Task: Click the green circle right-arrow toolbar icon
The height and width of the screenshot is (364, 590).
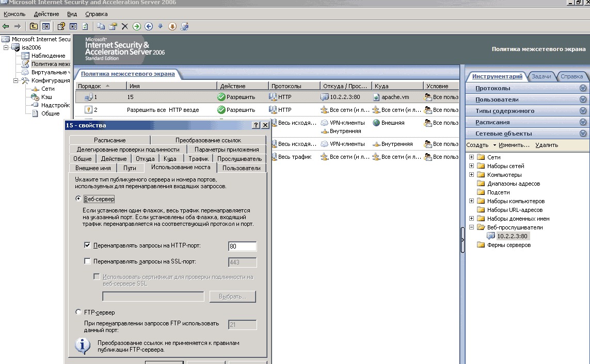Action: (137, 26)
